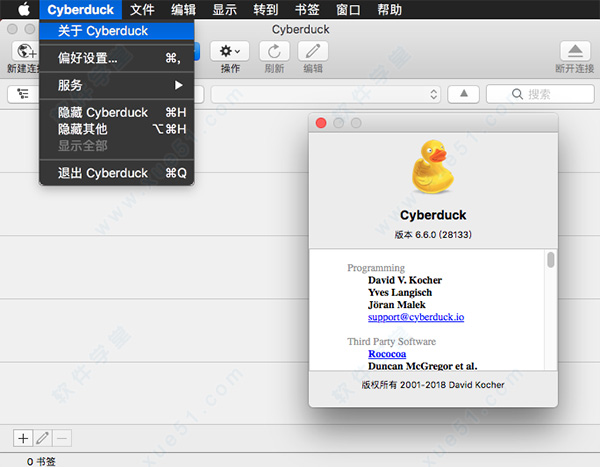Viewport: 600px width, 467px height.
Task: Open the Rococoa link
Action: [387, 354]
